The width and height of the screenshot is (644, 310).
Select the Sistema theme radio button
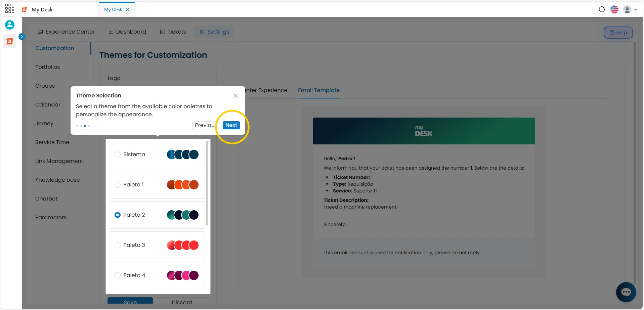pyautogui.click(x=118, y=154)
